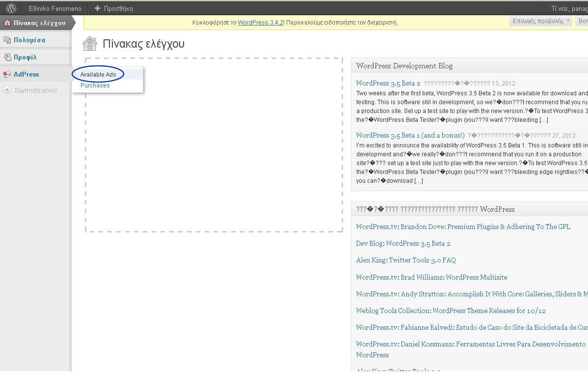
Task: Click the empty dashed widget drop area
Action: pyautogui.click(x=214, y=157)
